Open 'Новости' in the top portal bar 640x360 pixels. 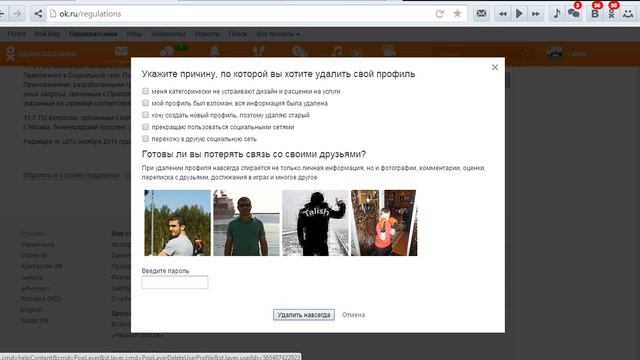(207, 34)
